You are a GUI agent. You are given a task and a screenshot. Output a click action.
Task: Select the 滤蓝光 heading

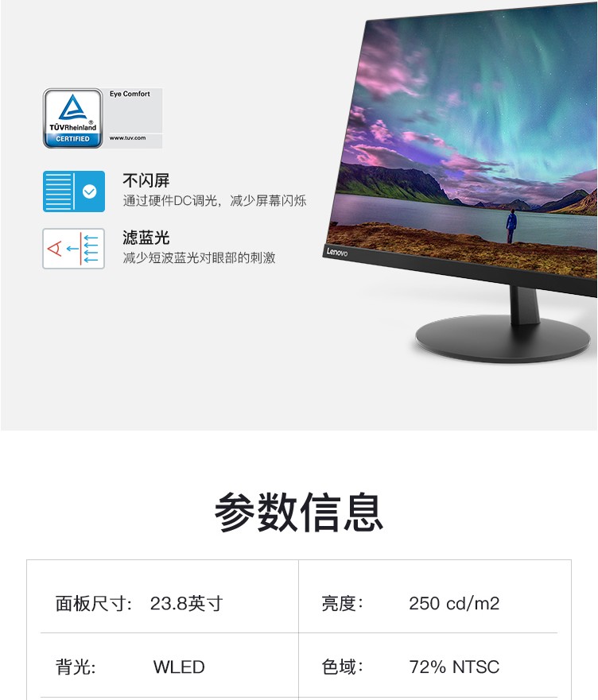[146, 238]
